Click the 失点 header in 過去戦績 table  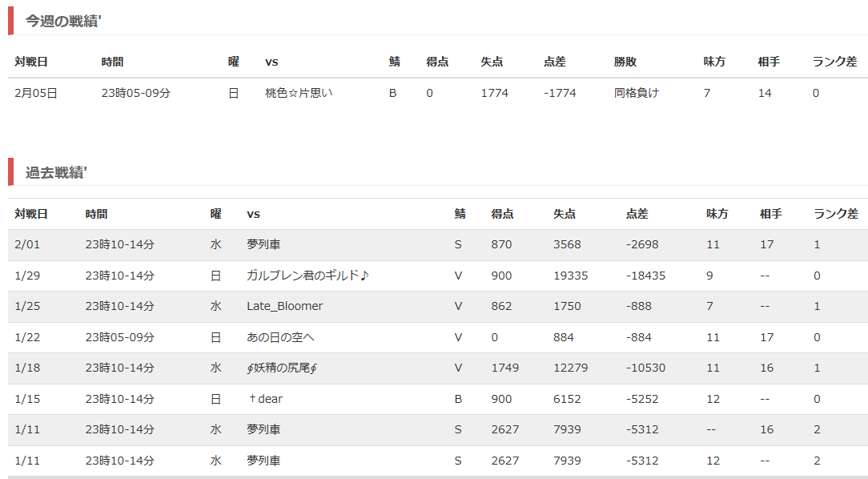click(x=565, y=214)
